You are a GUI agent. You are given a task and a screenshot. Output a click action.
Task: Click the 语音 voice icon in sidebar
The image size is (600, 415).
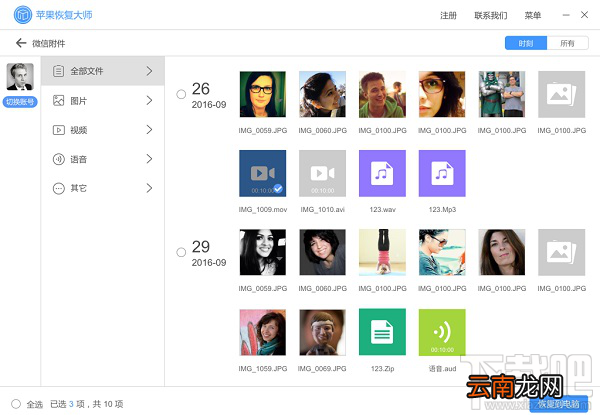59,159
